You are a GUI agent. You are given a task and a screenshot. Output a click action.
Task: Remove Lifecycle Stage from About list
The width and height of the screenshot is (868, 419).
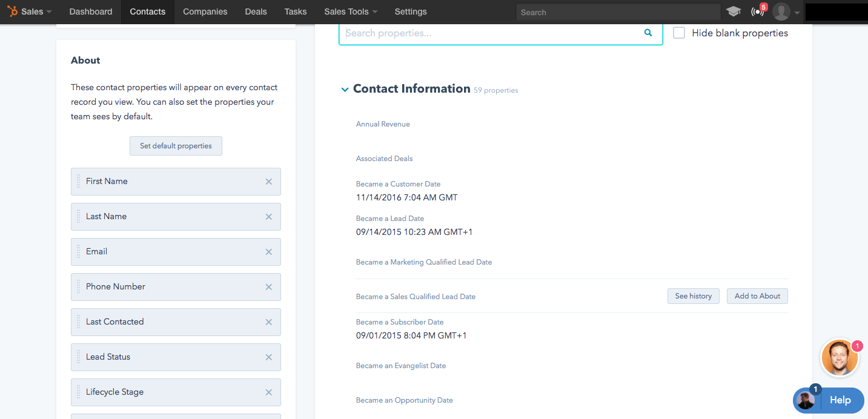point(269,392)
